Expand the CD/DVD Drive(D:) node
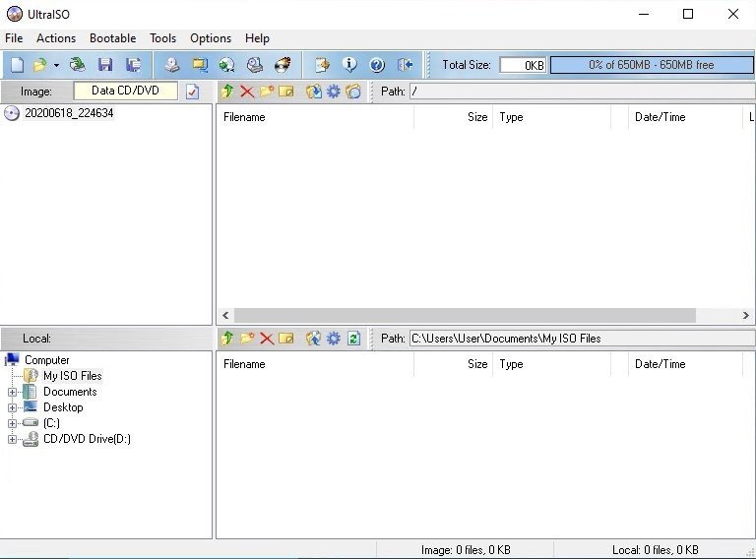The image size is (756, 559). (x=13, y=439)
